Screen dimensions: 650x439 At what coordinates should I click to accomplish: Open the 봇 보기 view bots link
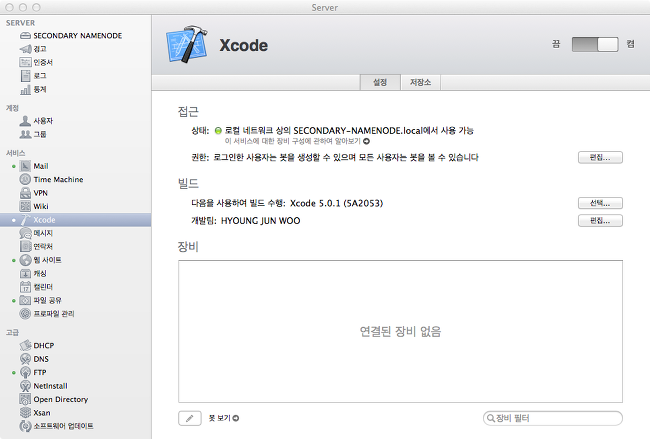219,418
